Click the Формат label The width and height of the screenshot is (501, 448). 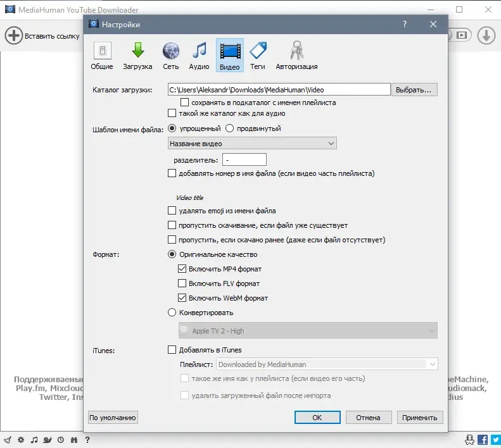(106, 254)
